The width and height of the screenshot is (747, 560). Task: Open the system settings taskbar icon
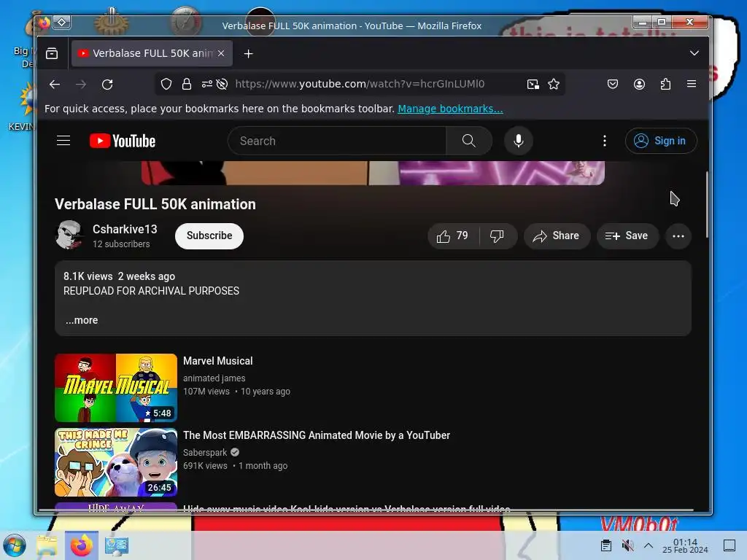pos(117,545)
